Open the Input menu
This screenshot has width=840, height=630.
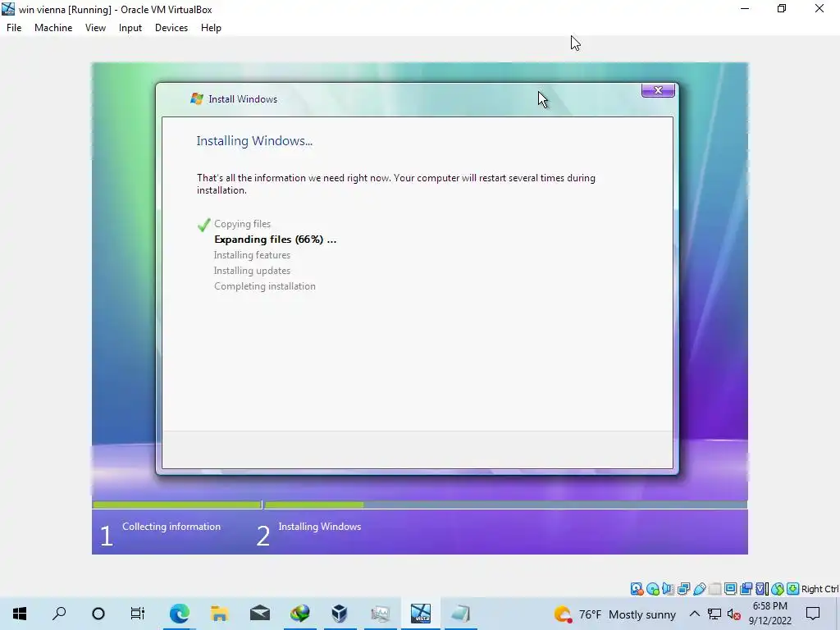pos(130,28)
